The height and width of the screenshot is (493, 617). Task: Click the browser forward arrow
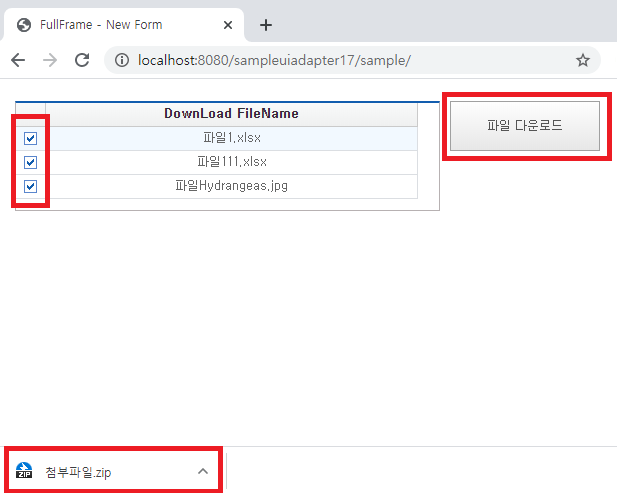click(50, 60)
